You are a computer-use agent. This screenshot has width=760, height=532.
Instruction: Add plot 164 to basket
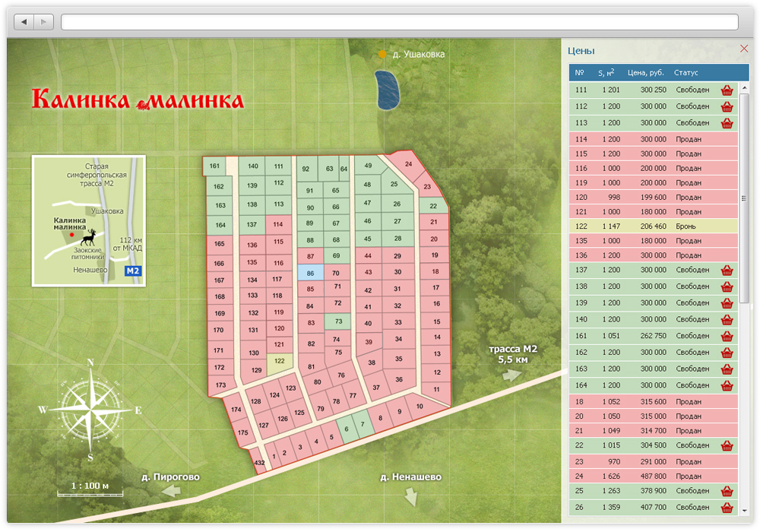pos(727,385)
